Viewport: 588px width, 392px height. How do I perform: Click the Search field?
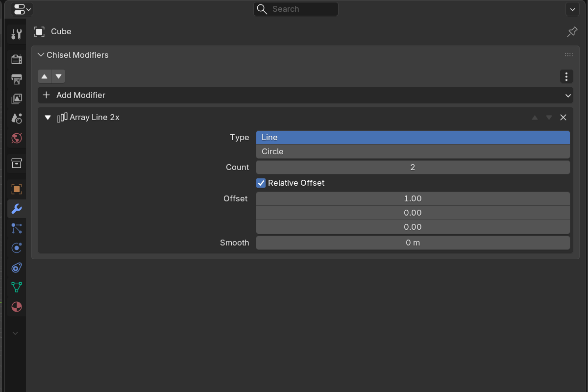[x=296, y=9]
